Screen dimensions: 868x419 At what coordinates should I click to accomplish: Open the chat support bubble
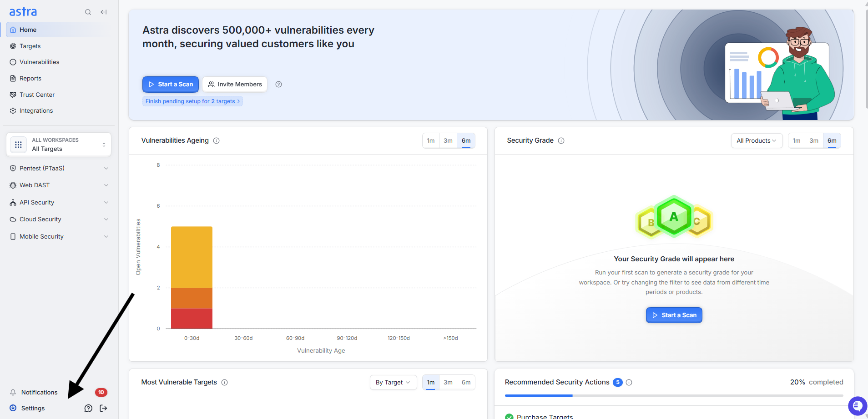[858, 406]
